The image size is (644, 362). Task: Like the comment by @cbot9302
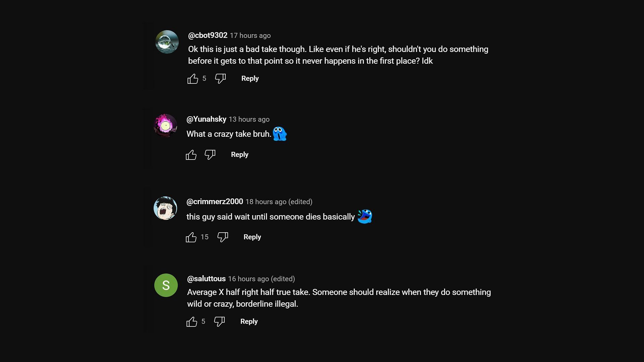coord(193,79)
